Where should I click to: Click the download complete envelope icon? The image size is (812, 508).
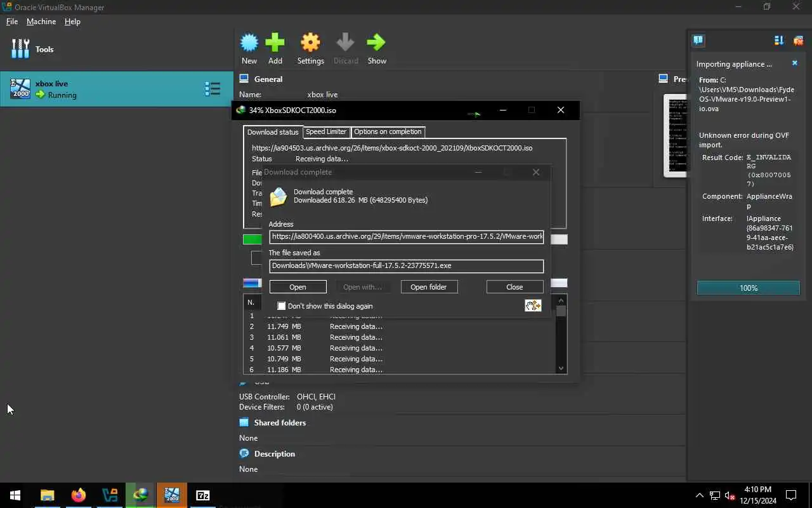click(278, 197)
